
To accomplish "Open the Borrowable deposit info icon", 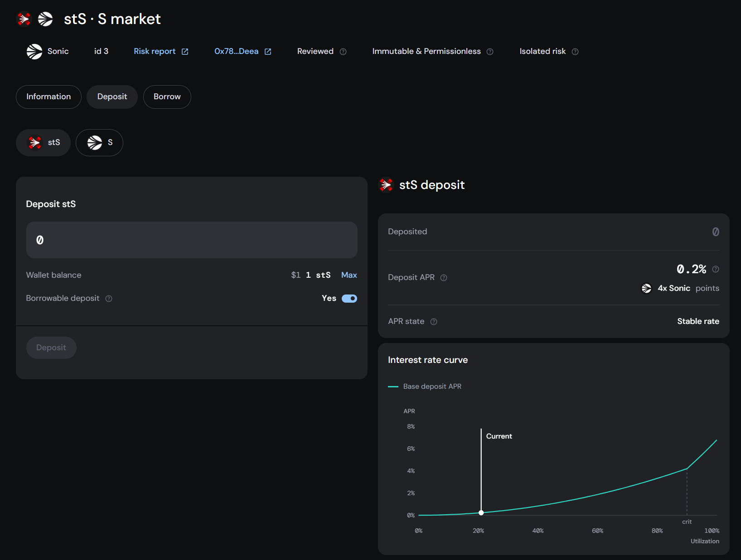I will pyautogui.click(x=108, y=298).
